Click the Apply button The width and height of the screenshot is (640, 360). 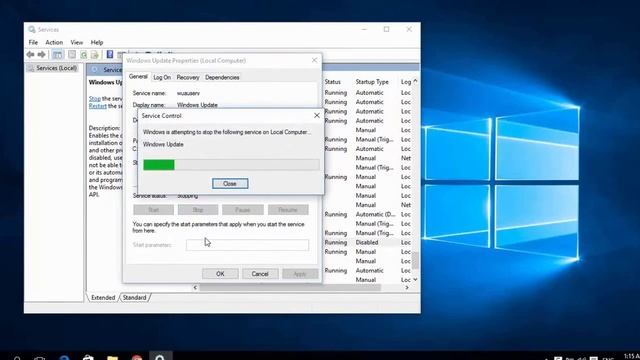[300, 274]
